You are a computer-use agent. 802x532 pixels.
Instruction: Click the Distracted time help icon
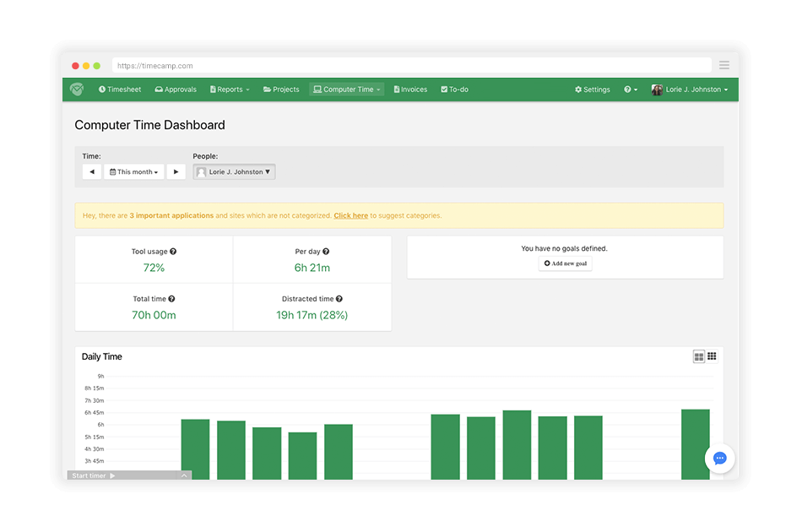click(x=339, y=299)
